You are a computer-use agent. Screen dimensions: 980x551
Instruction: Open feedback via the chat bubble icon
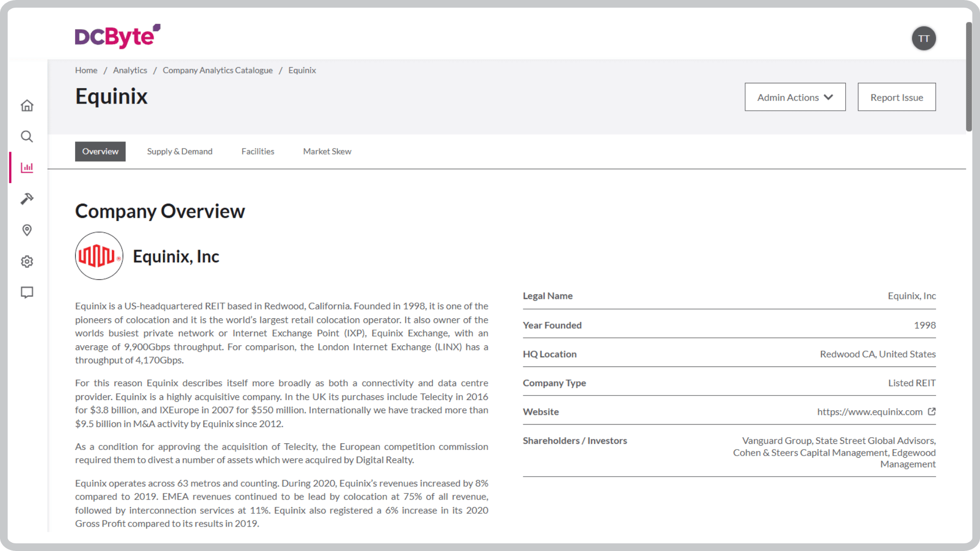[x=27, y=292]
